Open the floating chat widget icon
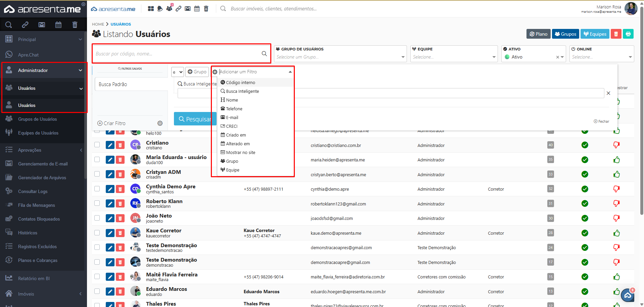 627,295
